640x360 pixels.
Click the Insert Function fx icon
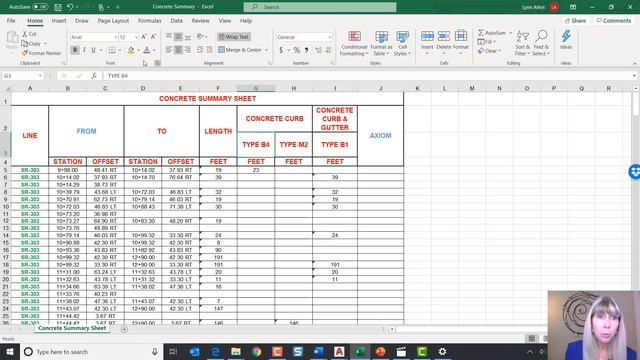[94, 76]
